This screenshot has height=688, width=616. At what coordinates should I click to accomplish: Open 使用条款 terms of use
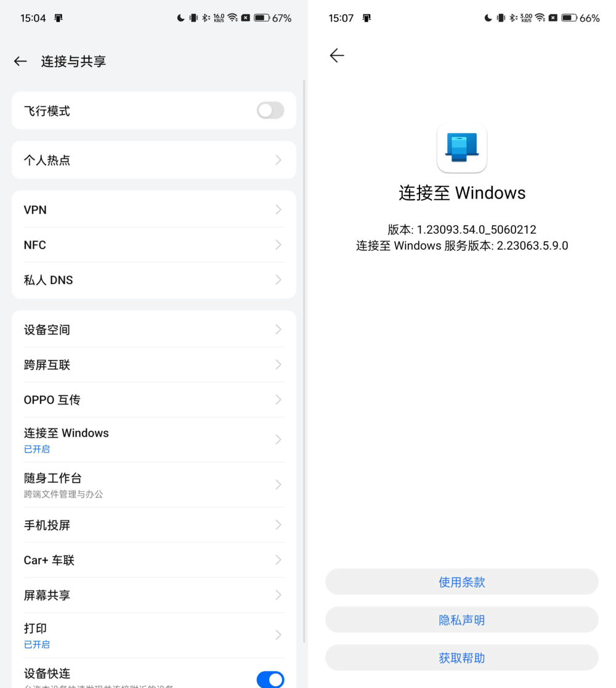[x=461, y=582]
